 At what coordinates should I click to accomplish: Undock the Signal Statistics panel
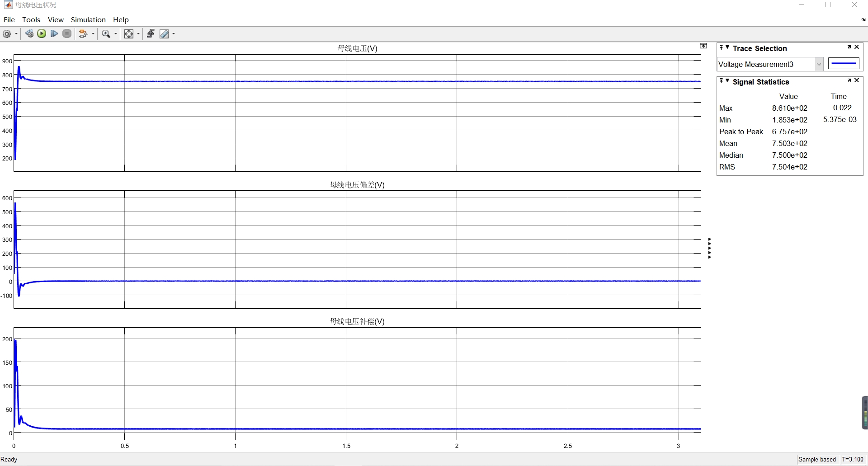[849, 80]
